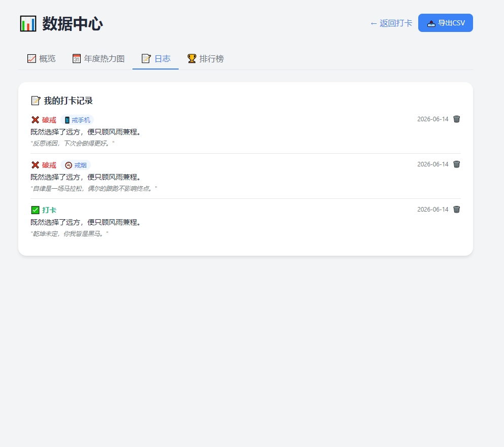Click the 2026-06-14 date of 打卡 entry

(x=432, y=210)
